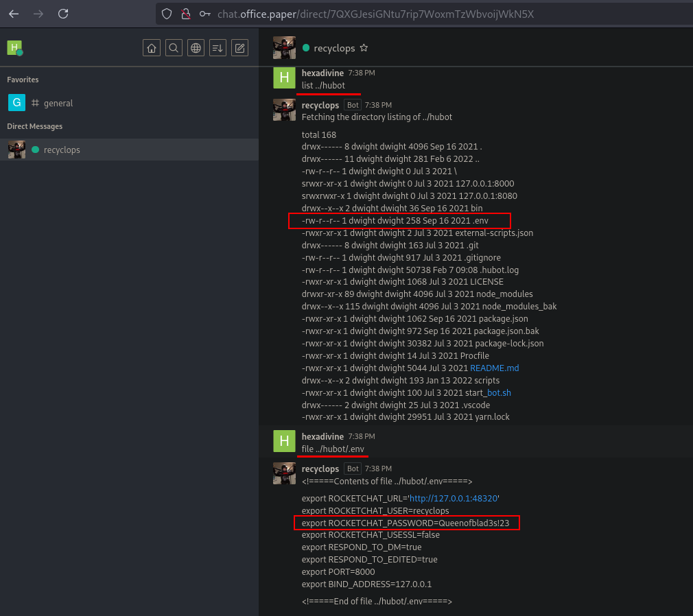Click the 'Fetching the directory listing' text
The width and height of the screenshot is (693, 616).
[377, 117]
